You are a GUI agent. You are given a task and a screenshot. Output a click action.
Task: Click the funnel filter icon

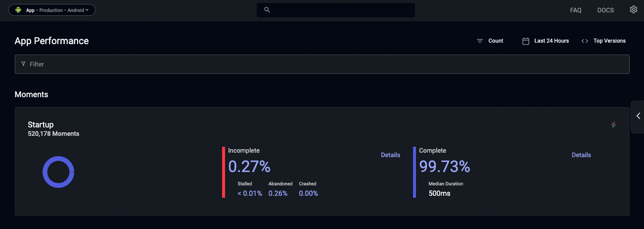(23, 64)
